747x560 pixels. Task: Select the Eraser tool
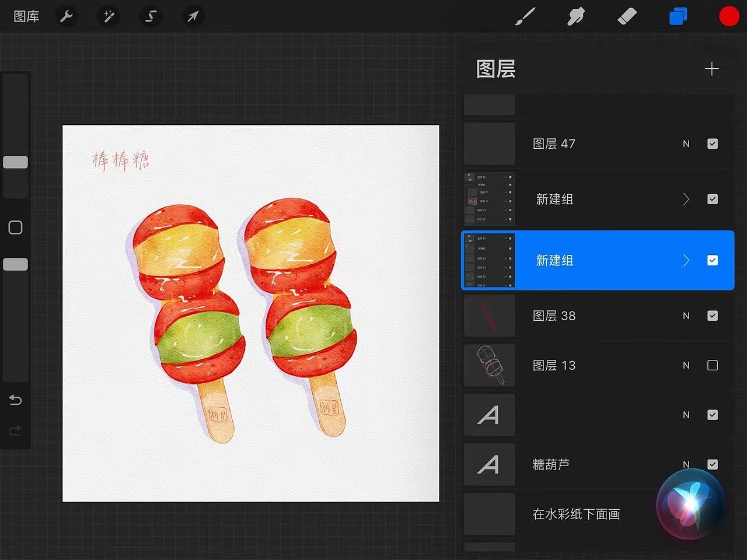tap(627, 16)
